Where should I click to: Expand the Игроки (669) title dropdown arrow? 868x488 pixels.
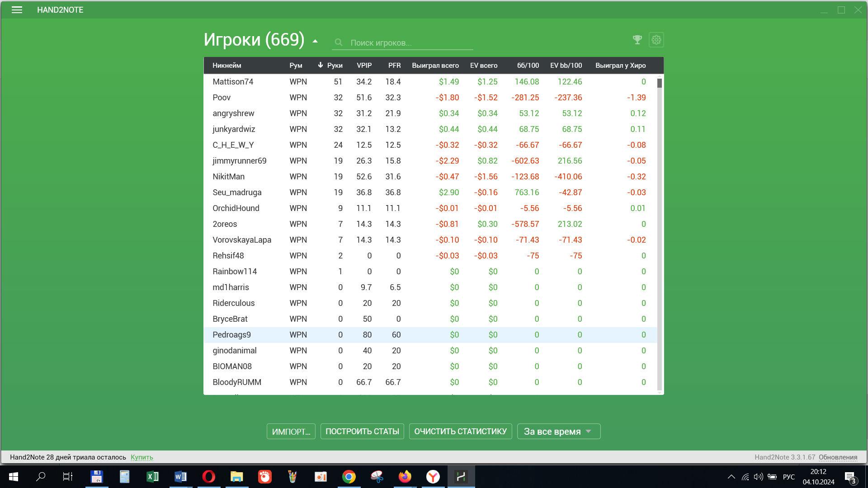coord(315,41)
